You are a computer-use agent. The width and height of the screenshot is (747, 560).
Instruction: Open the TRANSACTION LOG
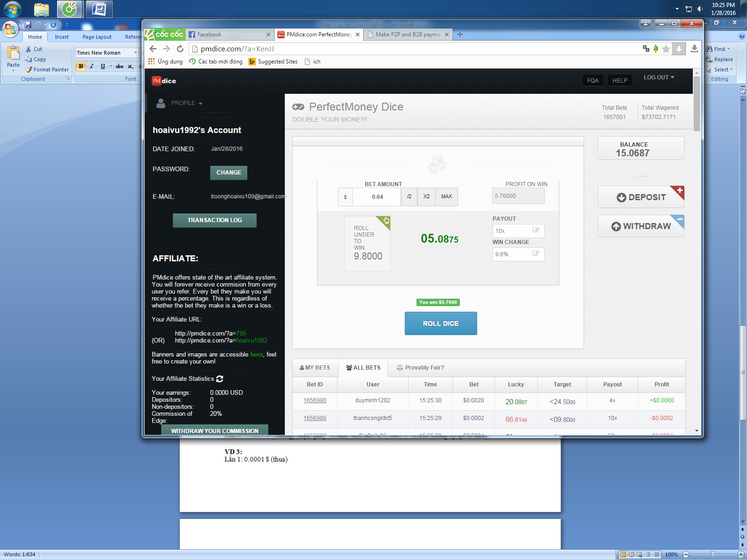[x=215, y=220]
